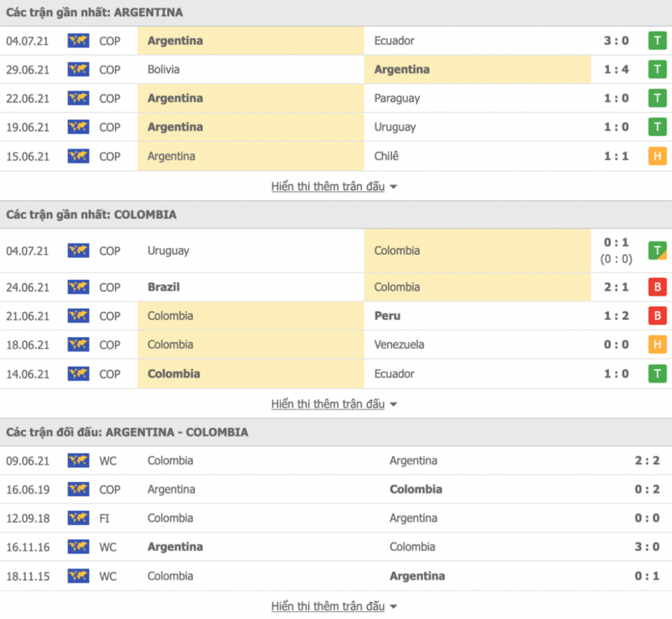Click the T badge for Uruguay–Colombia match
The height and width of the screenshot is (619, 672).
(x=657, y=251)
